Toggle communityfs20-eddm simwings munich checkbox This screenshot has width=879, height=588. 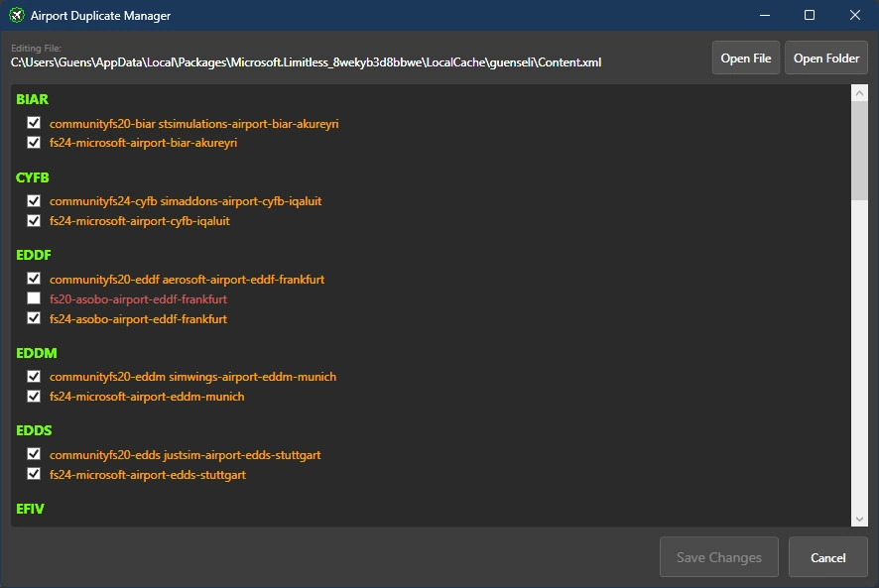pyautogui.click(x=34, y=376)
